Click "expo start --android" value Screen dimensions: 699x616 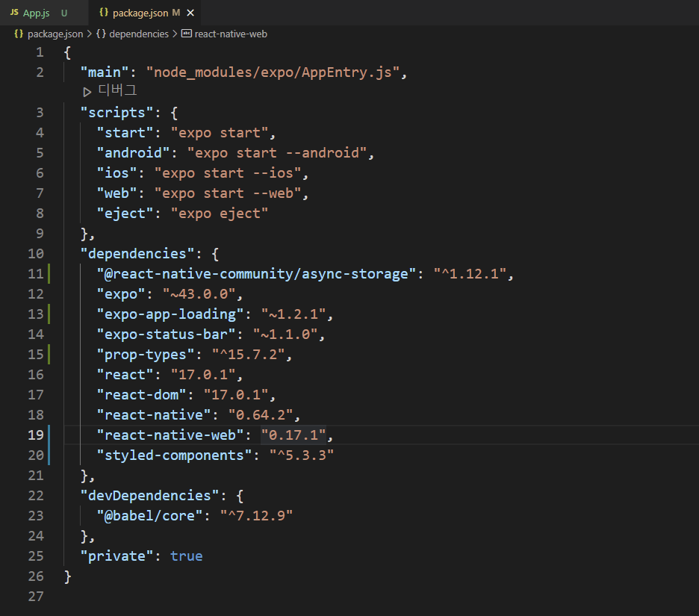pyautogui.click(x=277, y=153)
